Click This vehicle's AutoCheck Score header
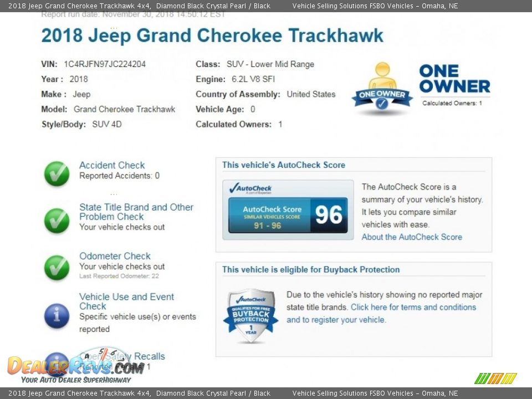 pyautogui.click(x=284, y=165)
